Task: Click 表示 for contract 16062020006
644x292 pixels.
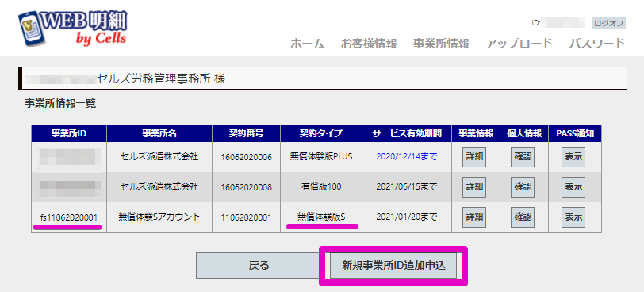Action: pos(573,156)
